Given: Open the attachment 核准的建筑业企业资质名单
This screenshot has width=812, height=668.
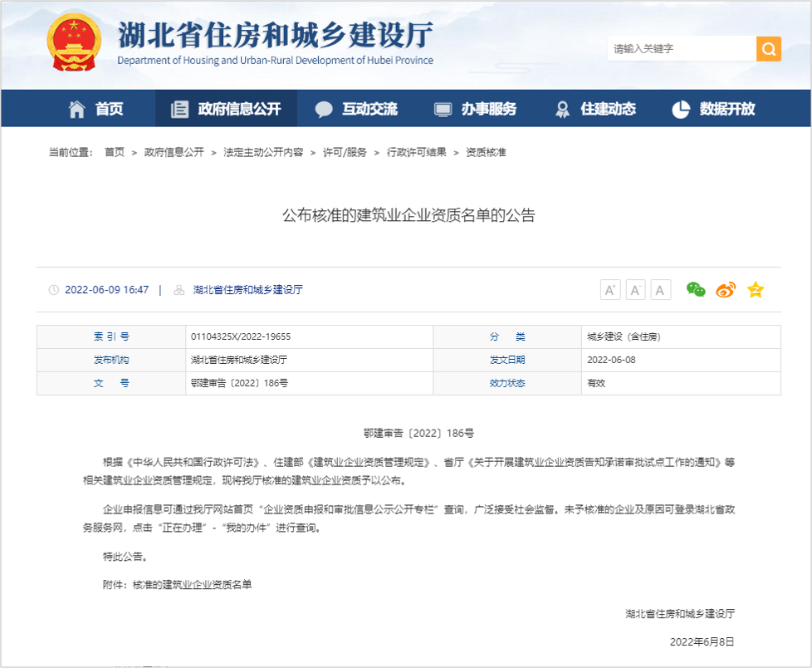Looking at the screenshot, I should click(x=192, y=585).
